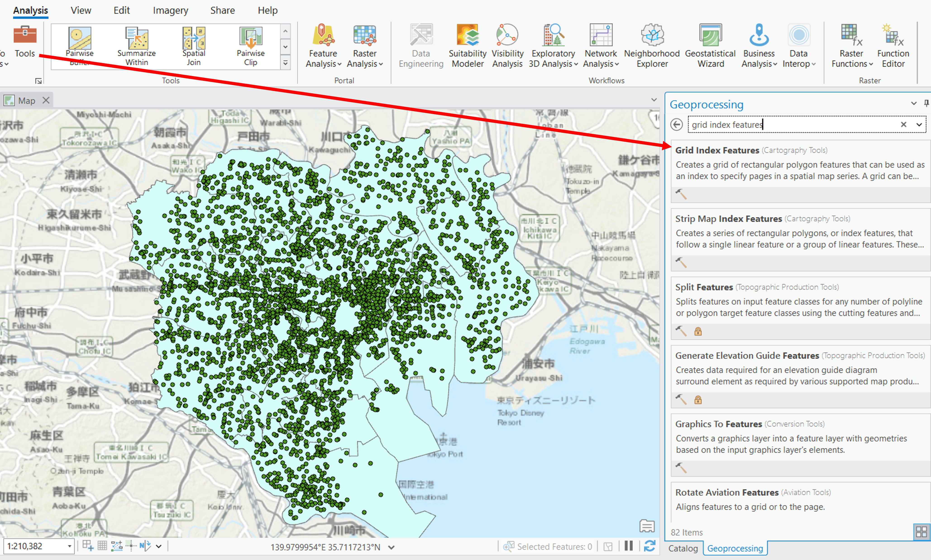The height and width of the screenshot is (560, 931).
Task: Open the coordinate display format dropdown
Action: point(391,547)
